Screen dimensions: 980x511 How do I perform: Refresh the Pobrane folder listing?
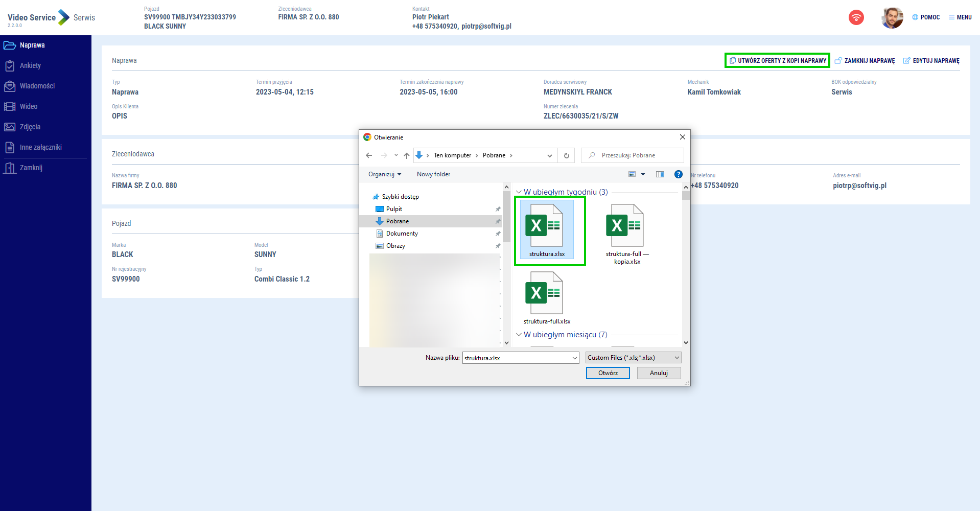[566, 155]
